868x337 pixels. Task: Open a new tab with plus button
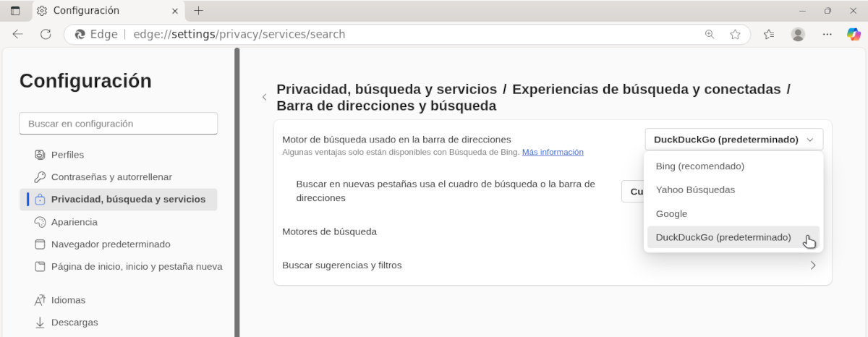199,11
